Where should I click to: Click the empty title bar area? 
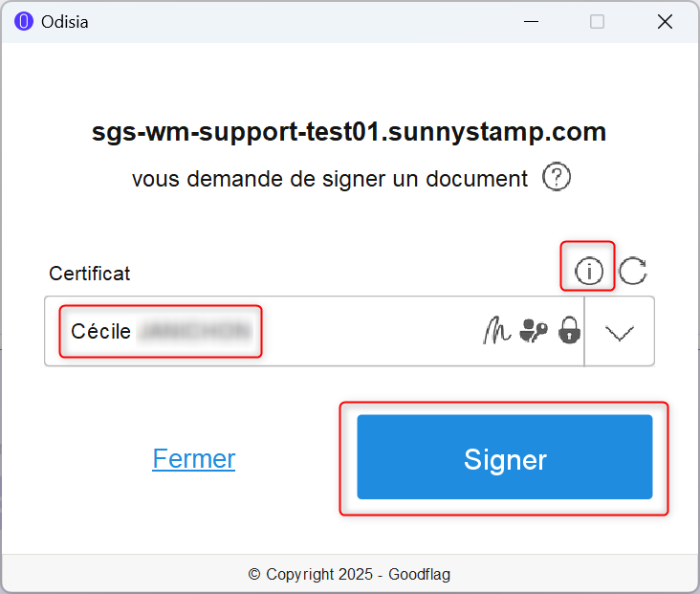point(287,21)
